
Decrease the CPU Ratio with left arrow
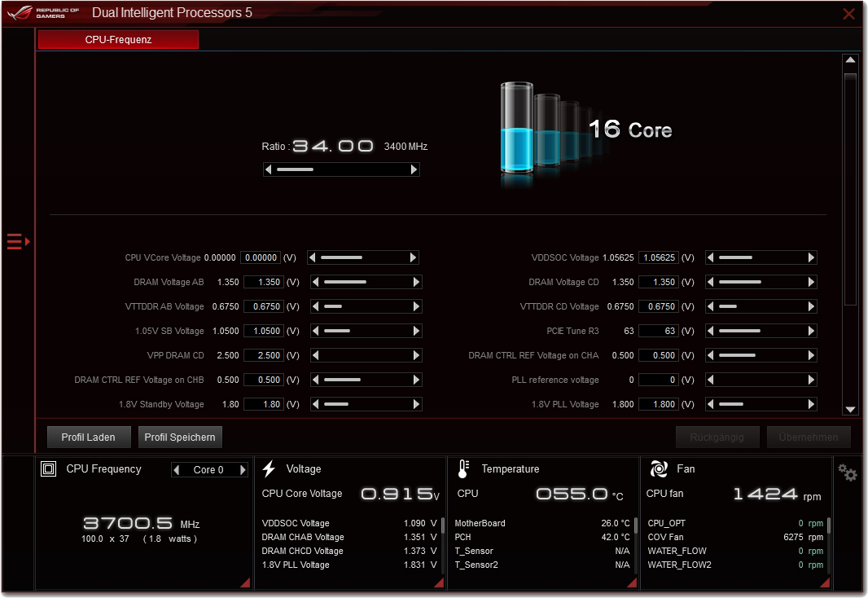pos(269,169)
